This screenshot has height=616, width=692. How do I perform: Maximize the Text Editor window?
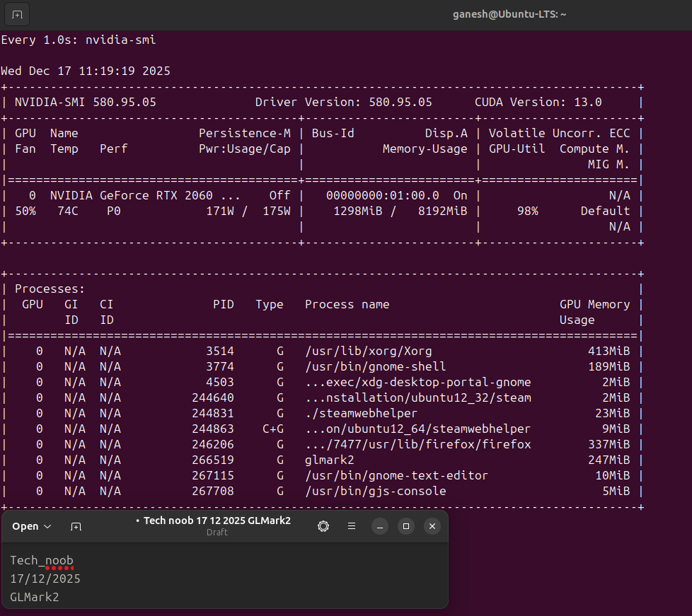pyautogui.click(x=406, y=526)
